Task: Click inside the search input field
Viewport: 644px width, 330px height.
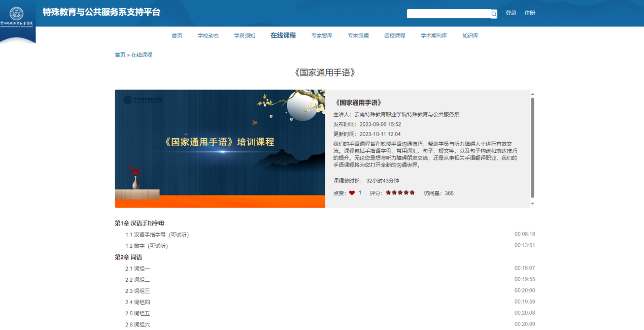Action: pyautogui.click(x=448, y=14)
